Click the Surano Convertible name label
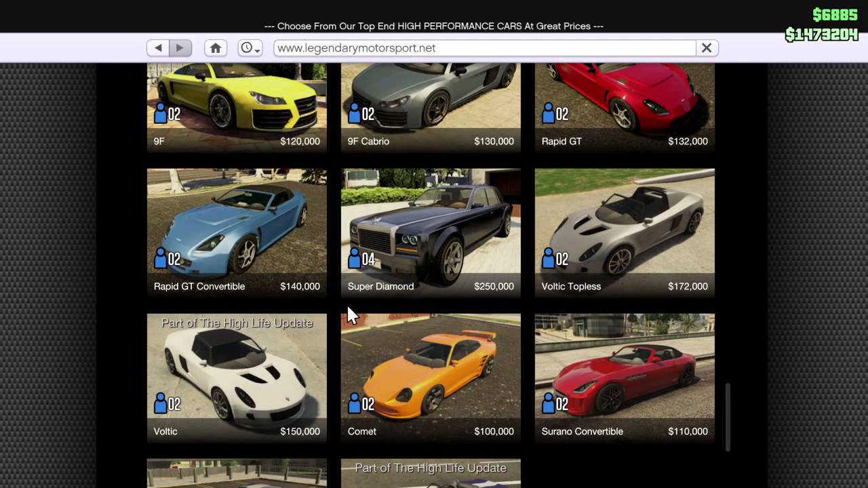Viewport: 868px width, 488px height. click(x=583, y=431)
